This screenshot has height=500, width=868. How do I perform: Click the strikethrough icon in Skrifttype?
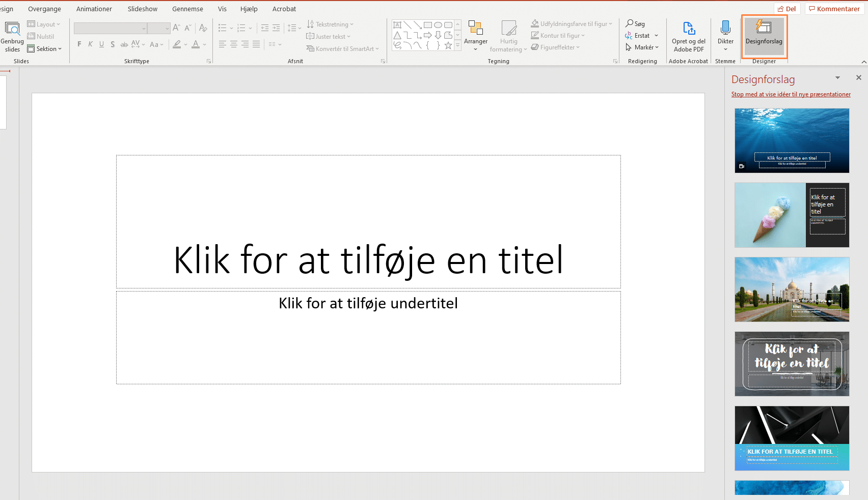[124, 44]
